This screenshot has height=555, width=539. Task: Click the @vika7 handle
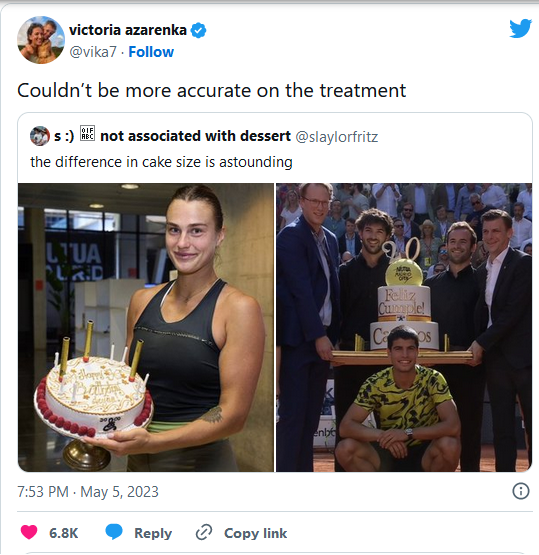click(x=93, y=52)
